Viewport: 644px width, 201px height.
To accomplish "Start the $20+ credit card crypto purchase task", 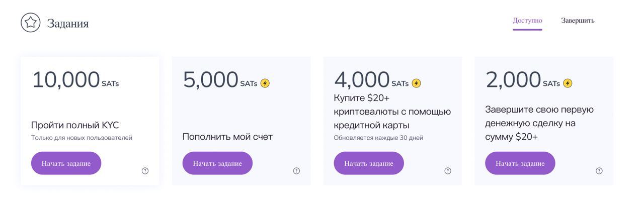I will click(x=368, y=163).
